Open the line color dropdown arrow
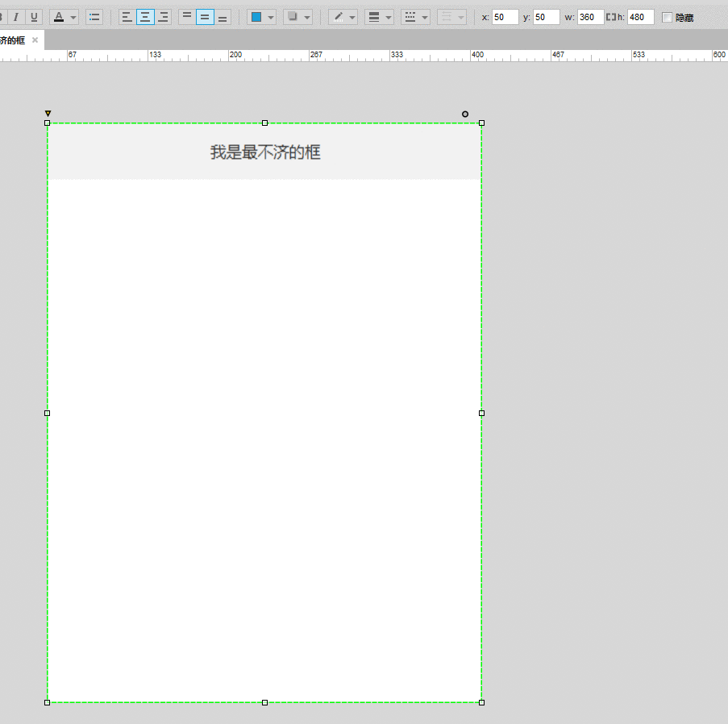 352,18
